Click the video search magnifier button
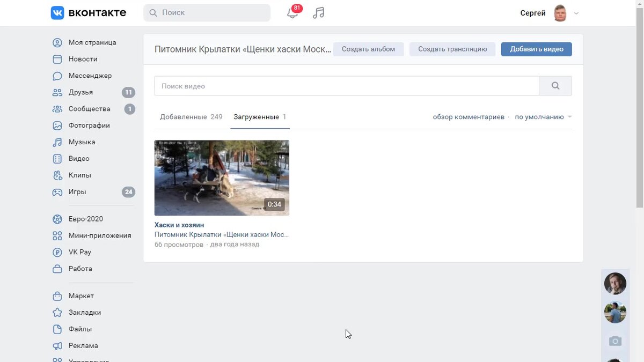This screenshot has height=362, width=644. click(x=555, y=86)
